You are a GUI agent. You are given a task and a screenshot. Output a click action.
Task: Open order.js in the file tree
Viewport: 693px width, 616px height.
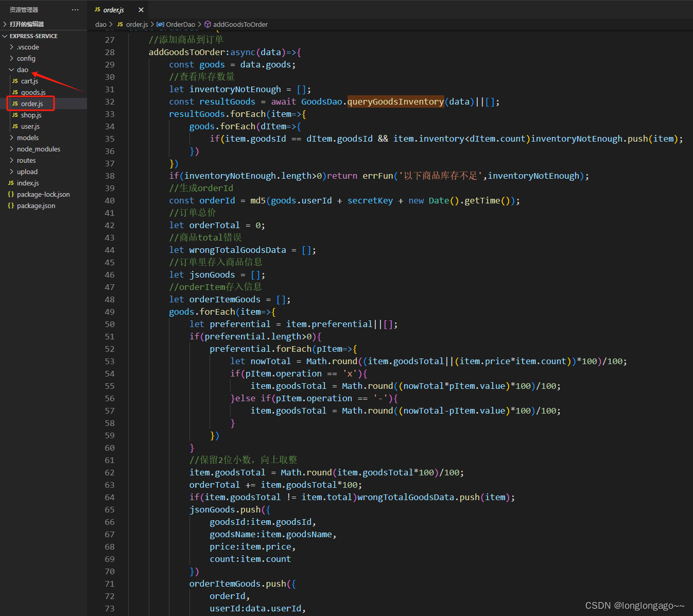tap(32, 104)
